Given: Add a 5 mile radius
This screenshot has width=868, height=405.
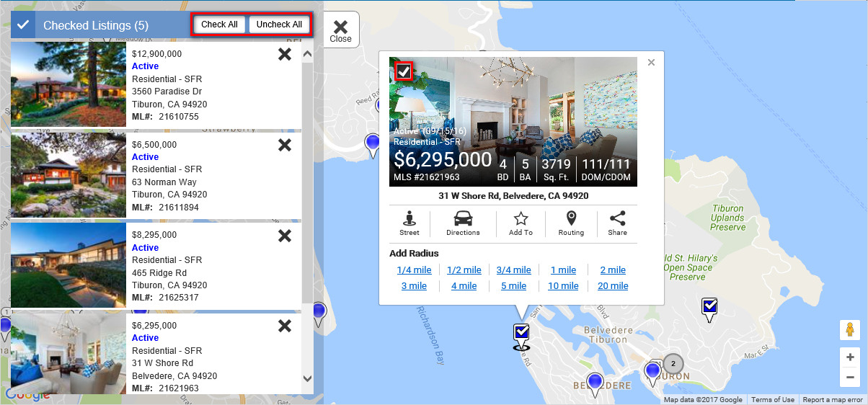Looking at the screenshot, I should click(x=513, y=286).
